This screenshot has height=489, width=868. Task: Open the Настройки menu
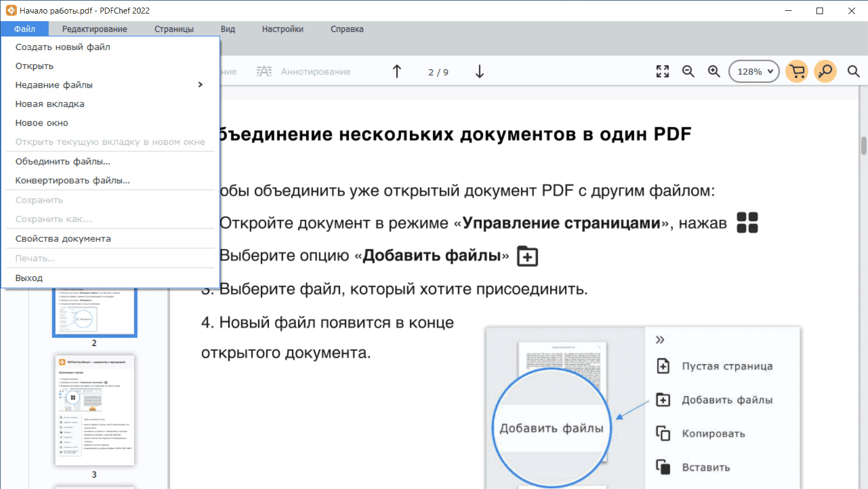282,29
